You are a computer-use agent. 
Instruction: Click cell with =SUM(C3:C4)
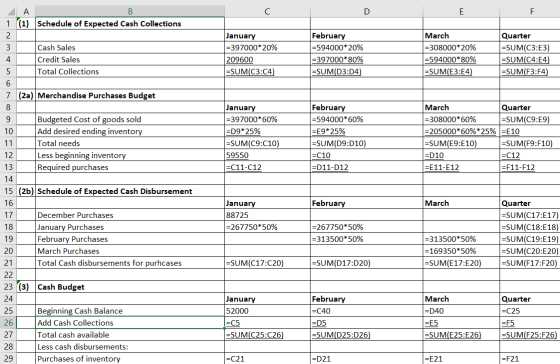click(x=268, y=71)
